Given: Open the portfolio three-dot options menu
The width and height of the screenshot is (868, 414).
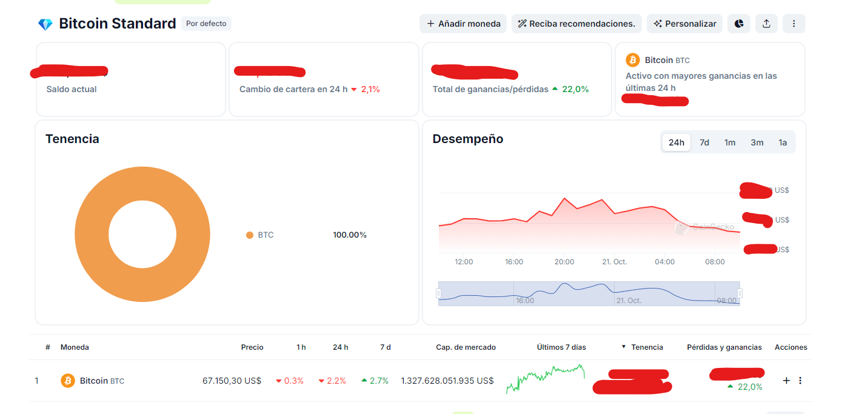Looking at the screenshot, I should point(794,24).
